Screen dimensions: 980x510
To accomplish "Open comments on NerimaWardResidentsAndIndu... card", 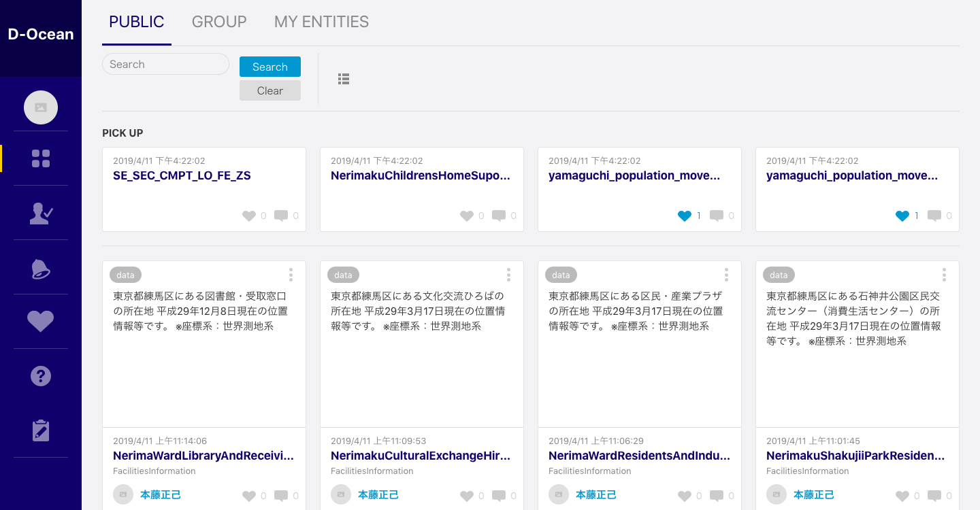I will coord(717,496).
